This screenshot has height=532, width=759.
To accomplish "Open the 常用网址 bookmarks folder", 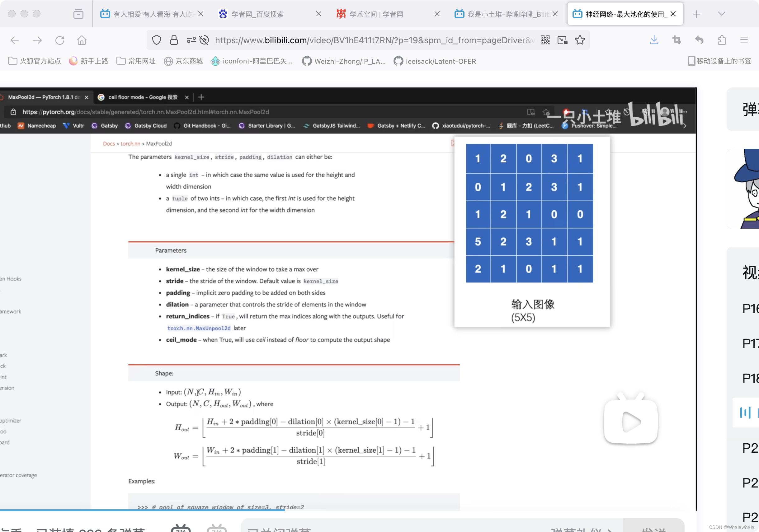I will pyautogui.click(x=136, y=61).
